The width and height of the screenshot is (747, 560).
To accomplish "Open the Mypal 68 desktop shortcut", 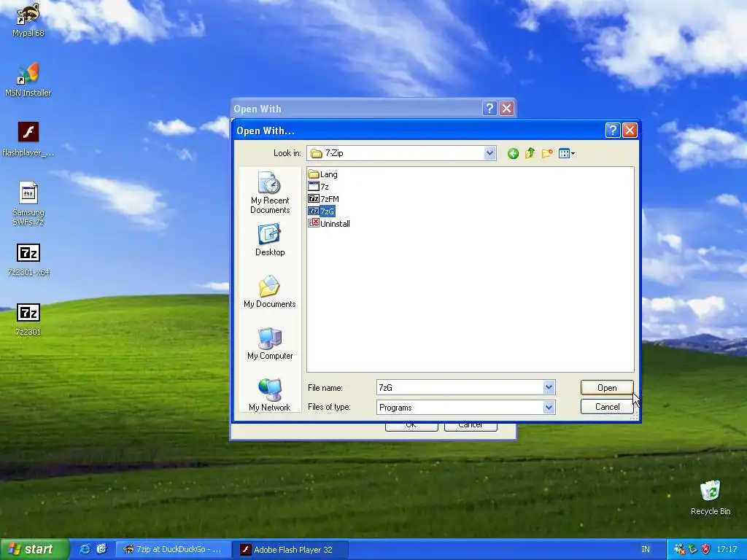I will click(x=28, y=20).
